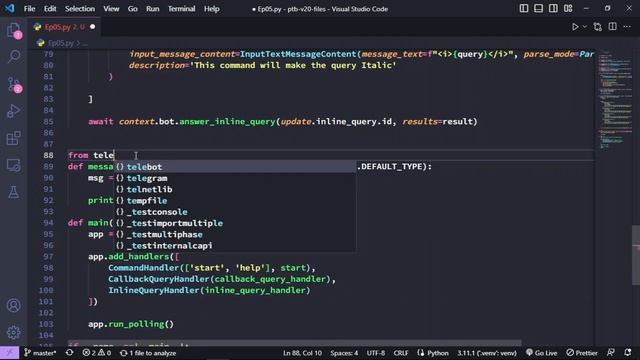
Task: Click Ln 88, Col 10 position
Action: [x=302, y=353]
